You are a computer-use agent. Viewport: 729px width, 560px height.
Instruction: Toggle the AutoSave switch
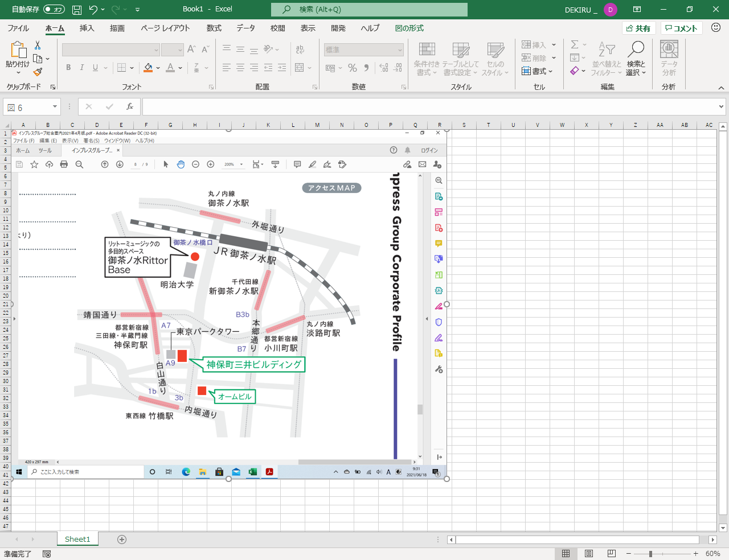click(x=54, y=9)
